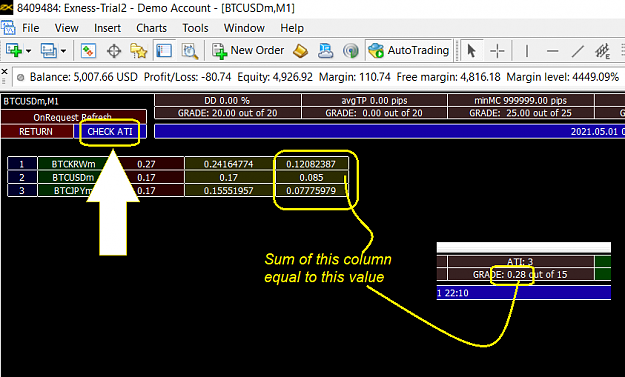Image resolution: width=625 pixels, height=377 pixels.
Task: Click the ATI: 3 cell
Action: (x=521, y=261)
